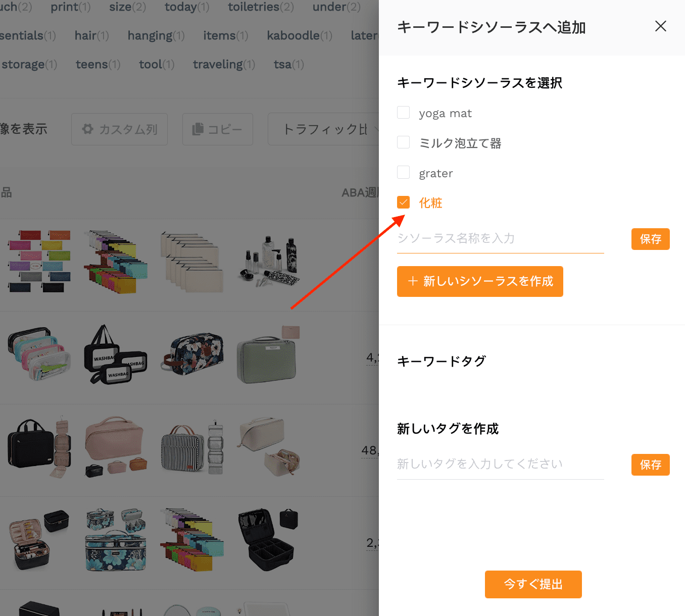685x616 pixels.
Task: Open the カスタム列 gear settings
Action: [119, 129]
